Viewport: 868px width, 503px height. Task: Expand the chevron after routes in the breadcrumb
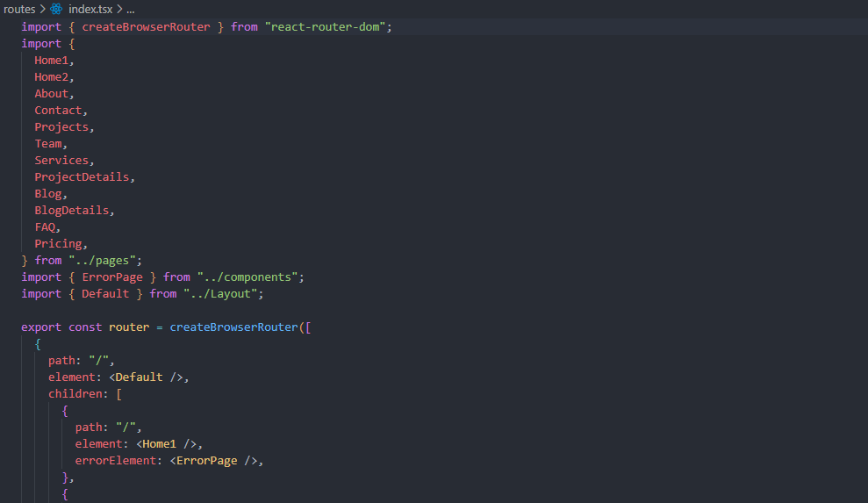click(x=43, y=9)
